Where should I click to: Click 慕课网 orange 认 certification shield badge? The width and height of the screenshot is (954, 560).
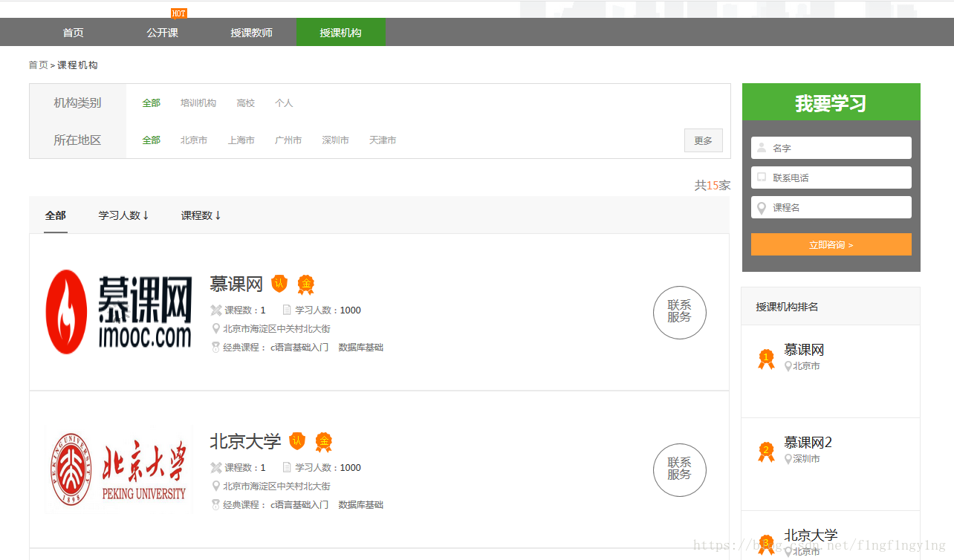[279, 284]
